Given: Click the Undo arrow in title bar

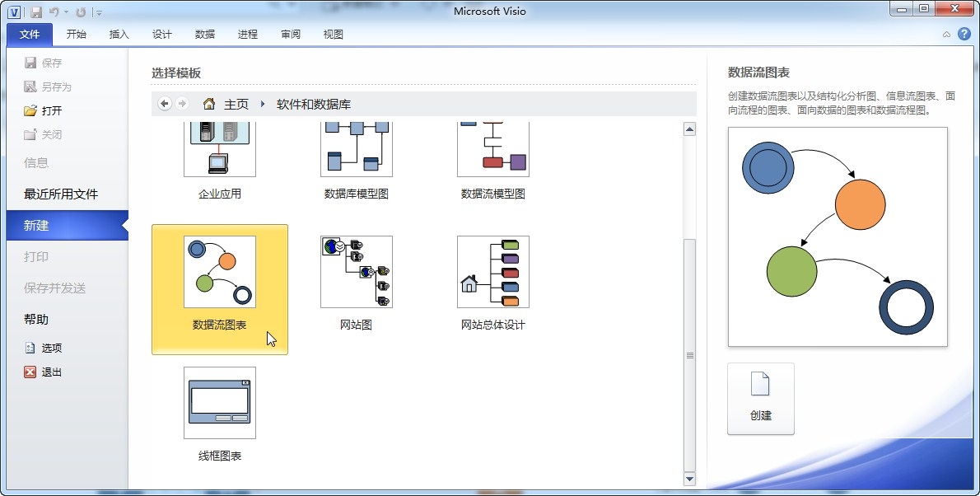Looking at the screenshot, I should coord(54,12).
